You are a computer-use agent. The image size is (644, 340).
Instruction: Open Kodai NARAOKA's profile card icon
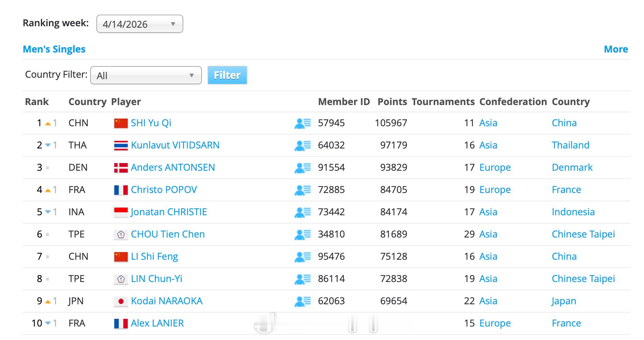(303, 301)
